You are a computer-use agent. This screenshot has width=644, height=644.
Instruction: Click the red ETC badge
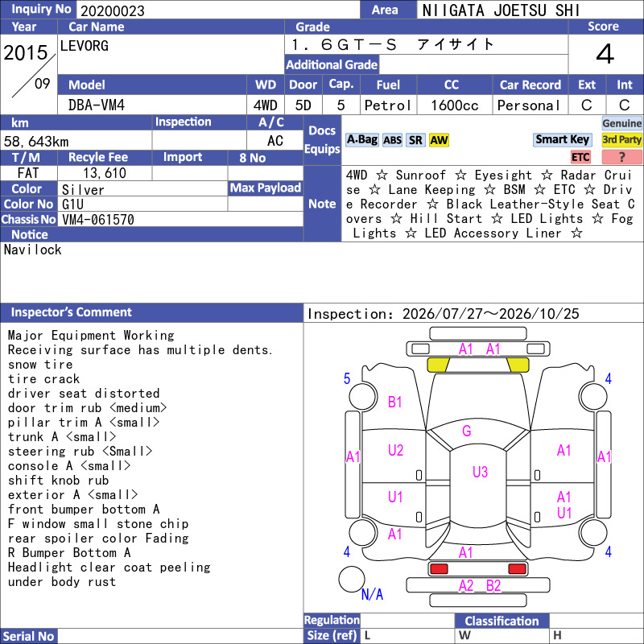coord(580,157)
